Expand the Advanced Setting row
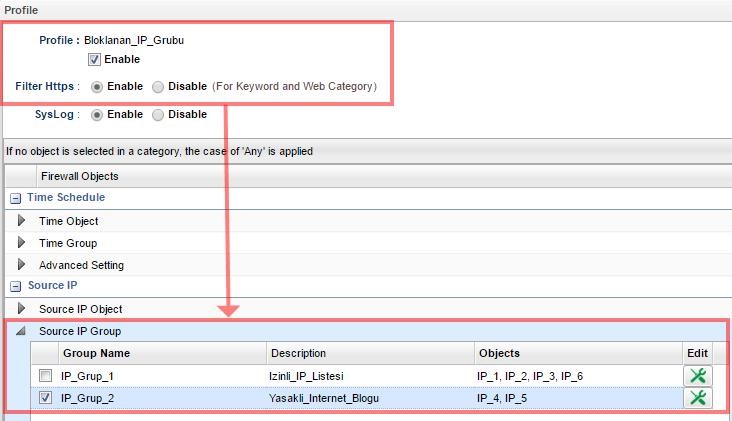Viewport: 732px width, 421px height. tap(22, 265)
